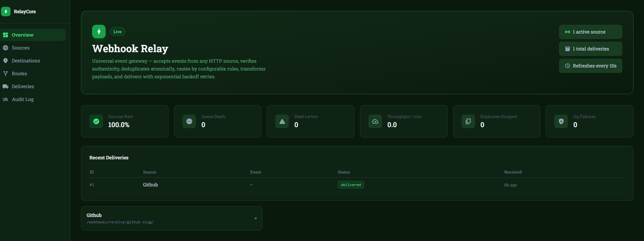Click the RelayCore lightning logo icon

pyautogui.click(x=6, y=12)
